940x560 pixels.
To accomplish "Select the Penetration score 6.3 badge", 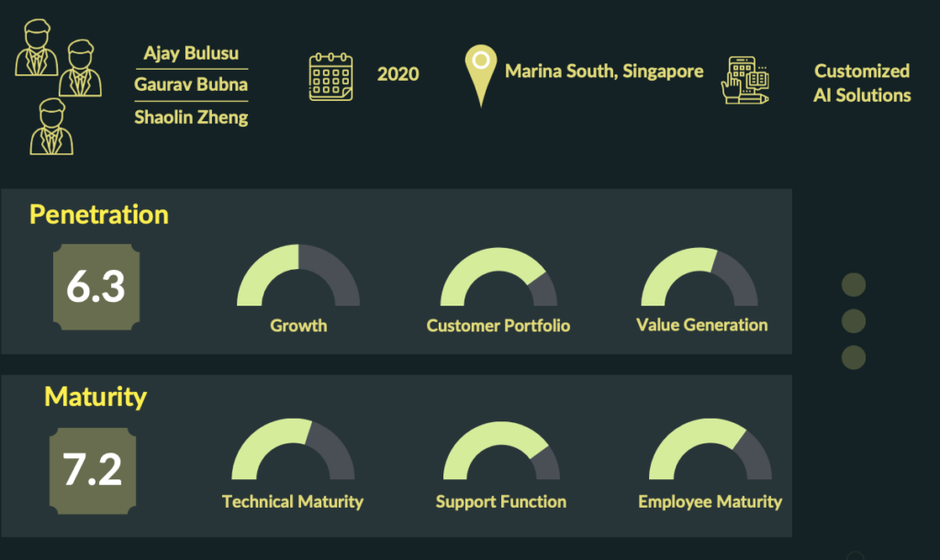I will pos(96,286).
